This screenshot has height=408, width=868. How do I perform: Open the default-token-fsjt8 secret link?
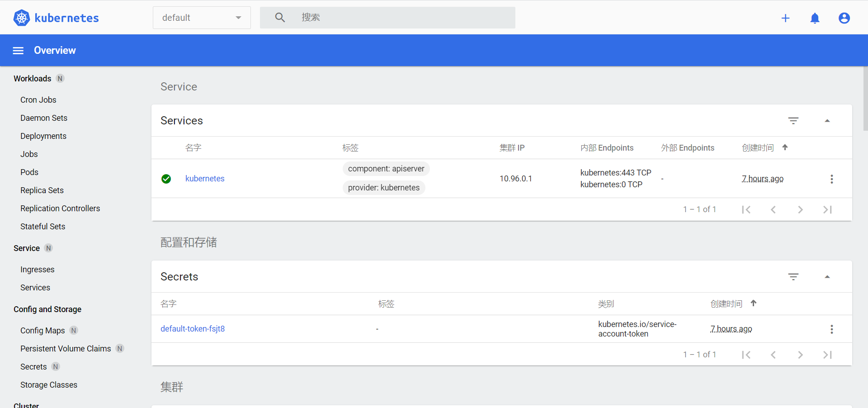193,329
